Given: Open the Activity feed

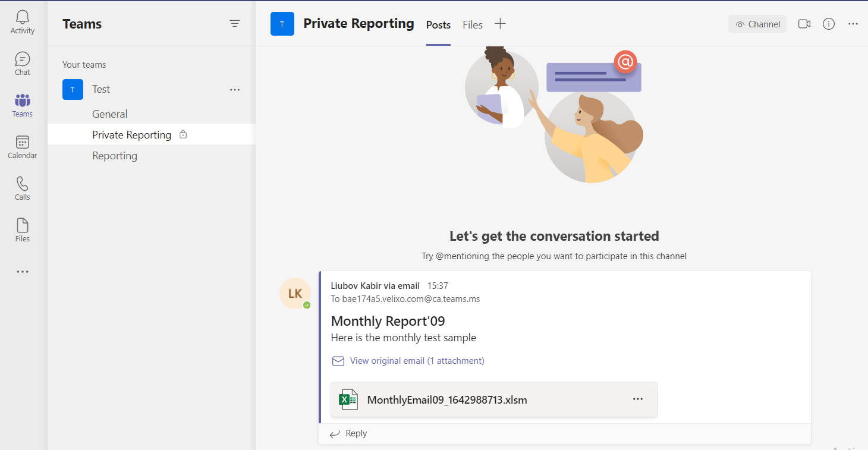Looking at the screenshot, I should tap(23, 23).
